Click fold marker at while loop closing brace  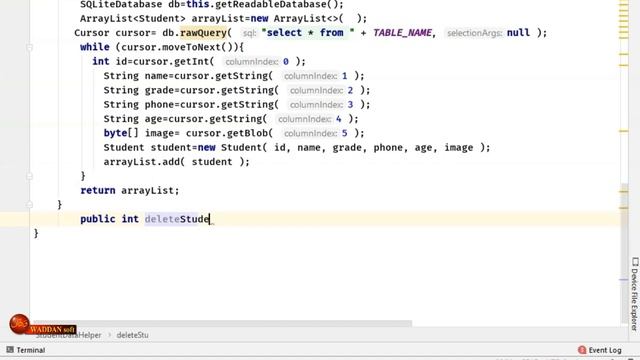tap(29, 176)
